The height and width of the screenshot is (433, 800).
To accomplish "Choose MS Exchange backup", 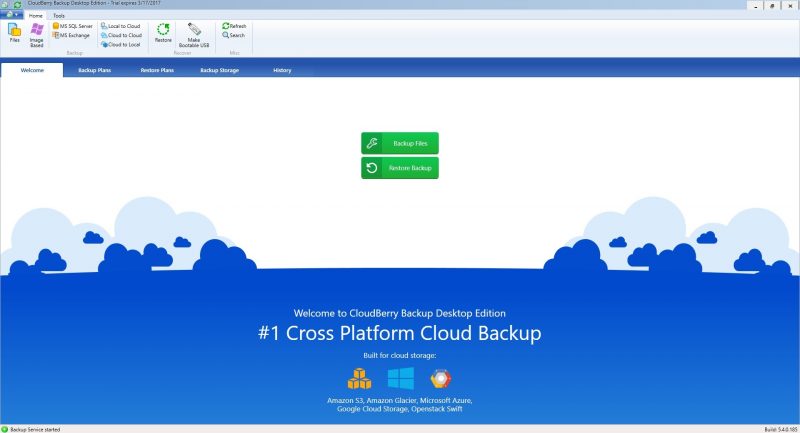I will click(71, 35).
